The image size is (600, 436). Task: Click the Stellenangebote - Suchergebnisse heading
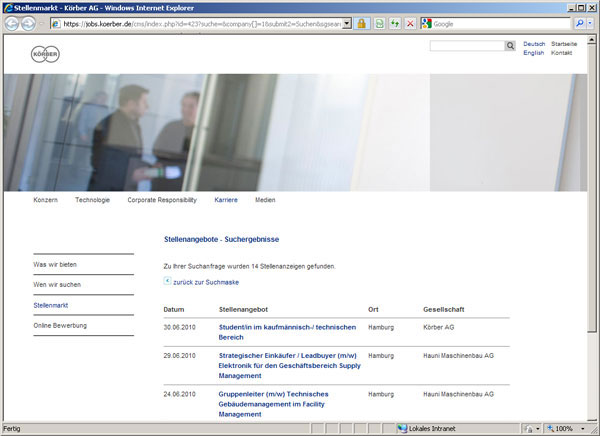222,239
